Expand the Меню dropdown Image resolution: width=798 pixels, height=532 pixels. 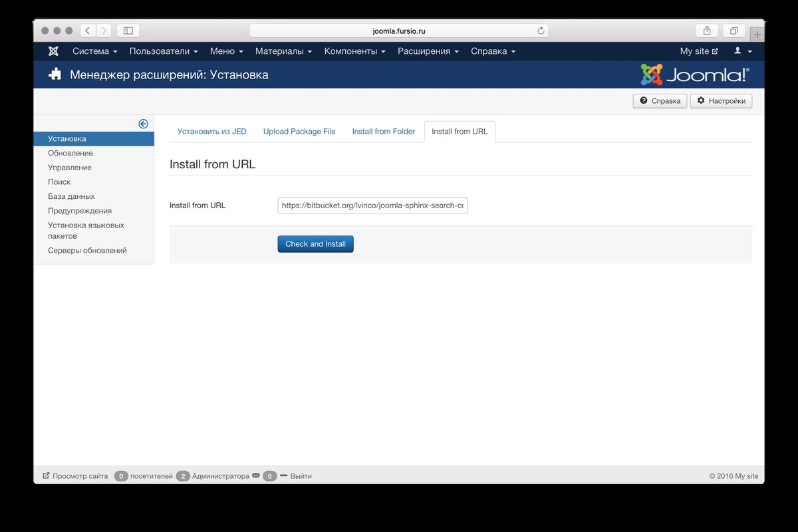pos(227,51)
